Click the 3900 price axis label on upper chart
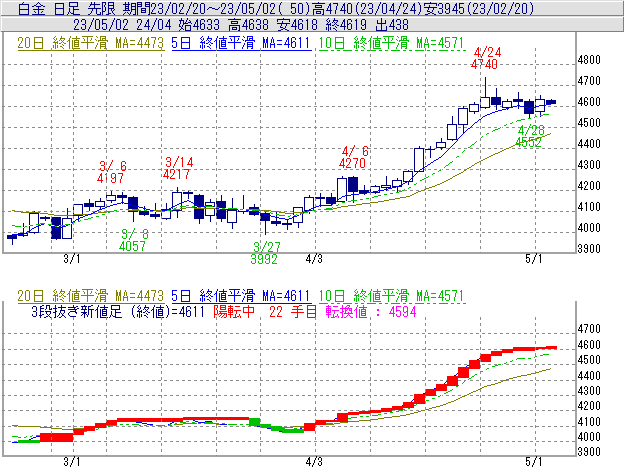This screenshot has width=624, height=475. tap(589, 249)
